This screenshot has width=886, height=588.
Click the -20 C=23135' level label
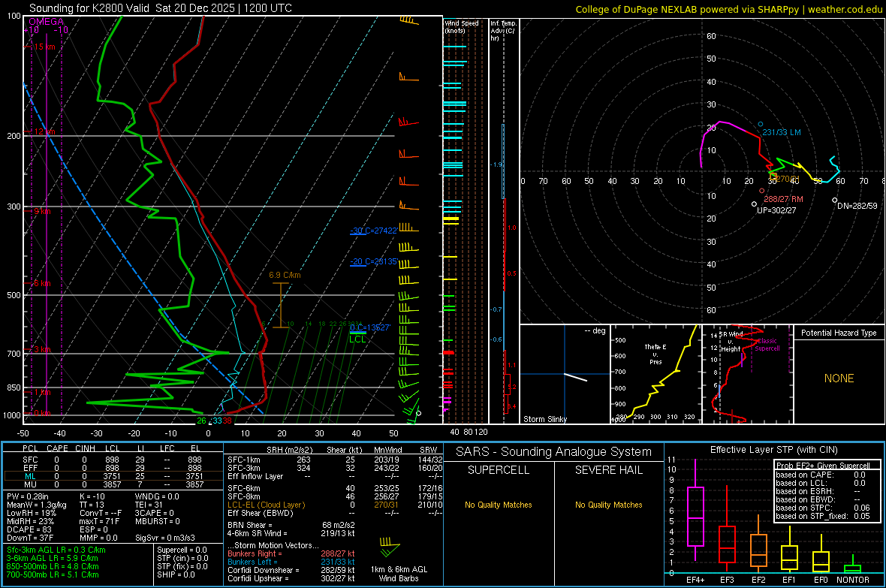[x=373, y=262]
